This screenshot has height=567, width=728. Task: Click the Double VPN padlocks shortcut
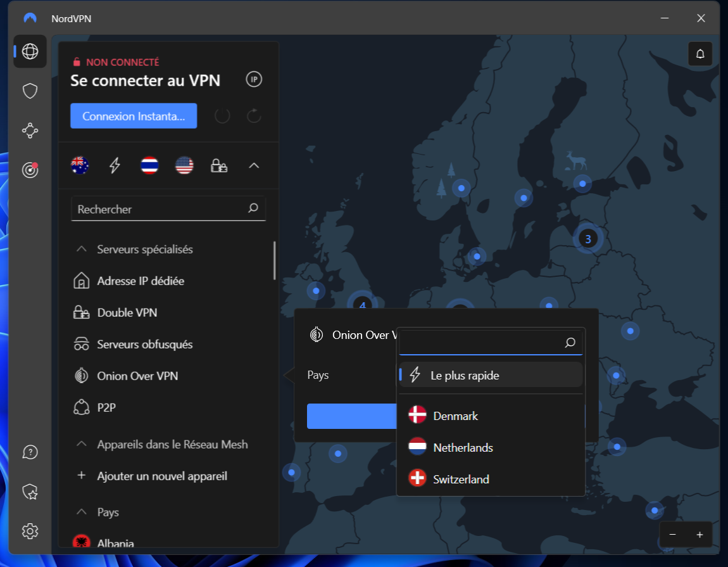(x=219, y=165)
